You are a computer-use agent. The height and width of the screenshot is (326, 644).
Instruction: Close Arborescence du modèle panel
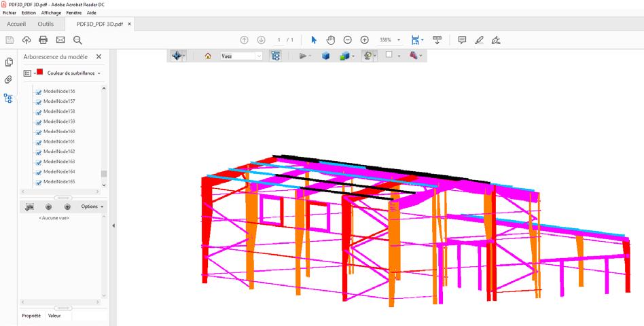(99, 56)
